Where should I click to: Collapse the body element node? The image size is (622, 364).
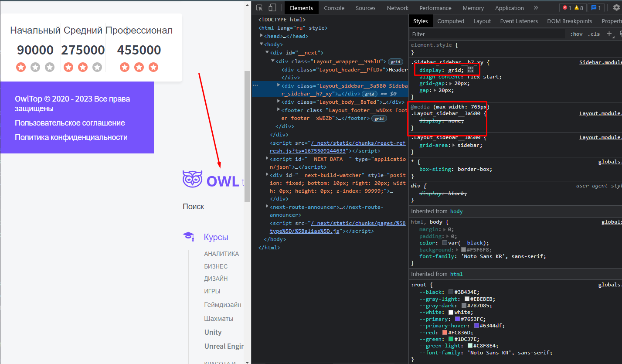click(x=262, y=44)
